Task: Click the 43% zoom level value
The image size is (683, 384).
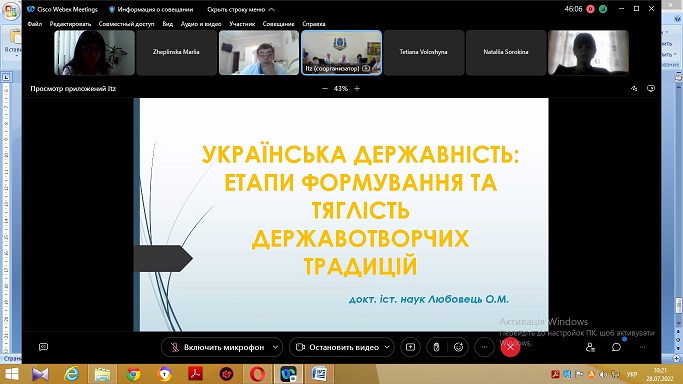Action: (341, 88)
